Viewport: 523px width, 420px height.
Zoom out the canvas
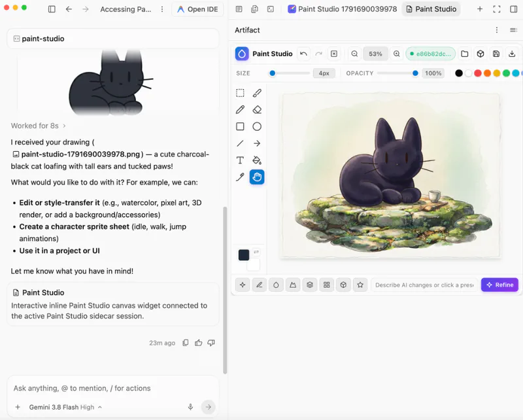click(x=354, y=54)
